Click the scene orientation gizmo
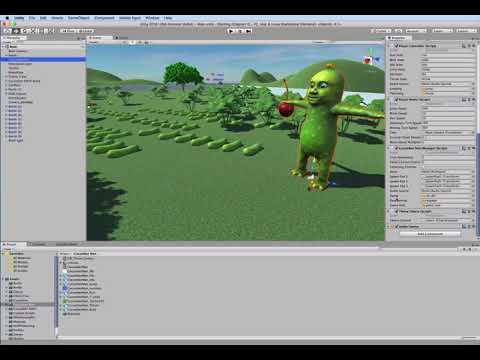This screenshot has width=480, height=360. pos(371,59)
